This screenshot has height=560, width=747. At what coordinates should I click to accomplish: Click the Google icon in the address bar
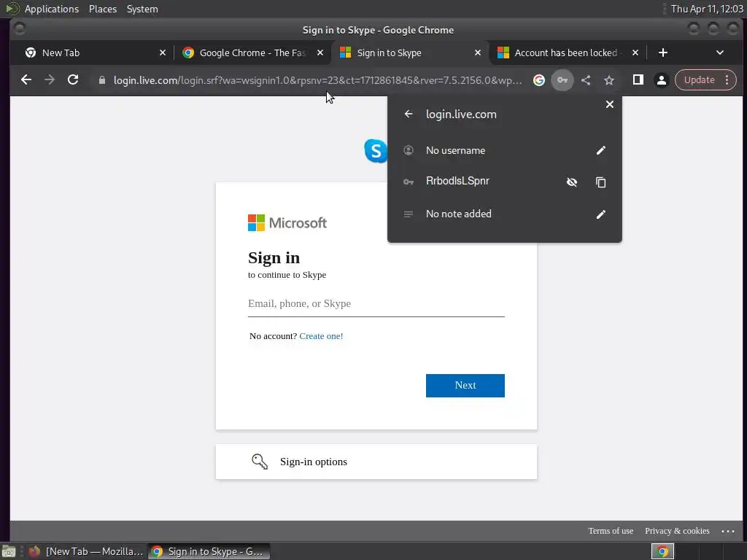[x=539, y=80]
